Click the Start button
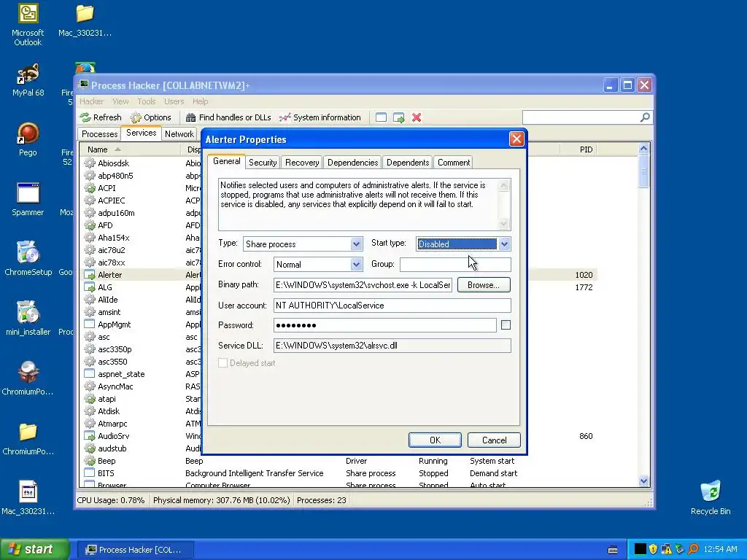Image resolution: width=747 pixels, height=560 pixels. pyautogui.click(x=34, y=549)
